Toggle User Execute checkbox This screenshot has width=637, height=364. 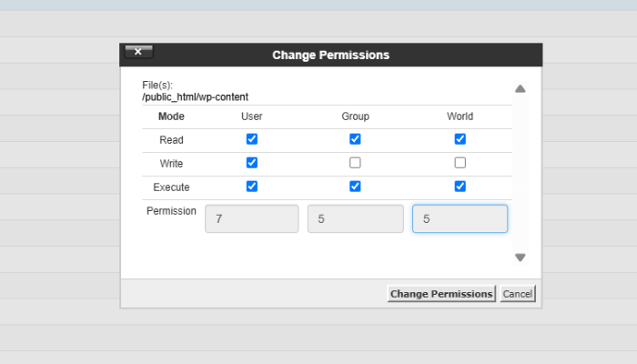pos(252,187)
